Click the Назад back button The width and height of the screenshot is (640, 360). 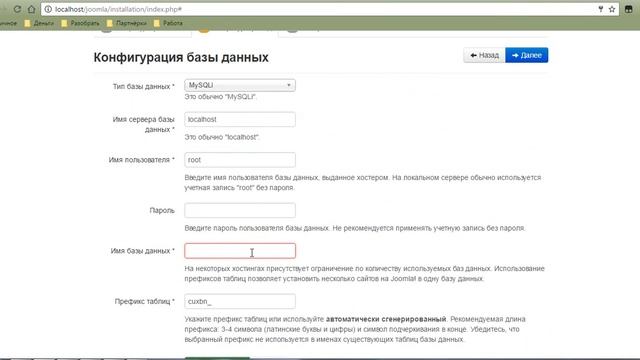coord(484,55)
